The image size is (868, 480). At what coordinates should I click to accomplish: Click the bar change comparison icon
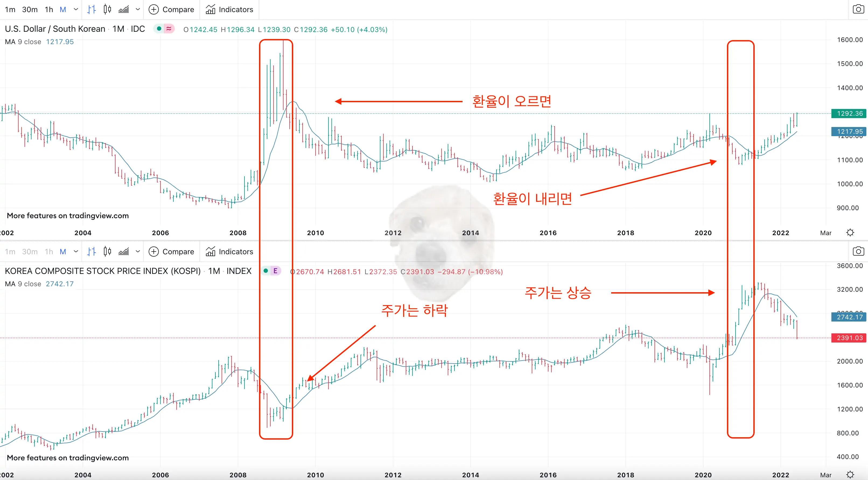point(91,9)
